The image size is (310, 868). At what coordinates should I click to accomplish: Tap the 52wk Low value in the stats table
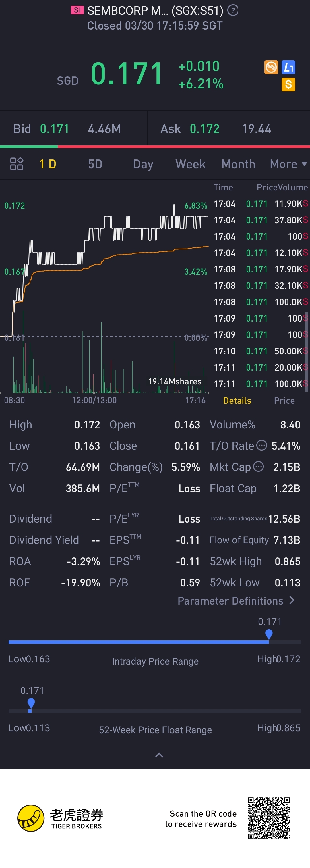287,583
